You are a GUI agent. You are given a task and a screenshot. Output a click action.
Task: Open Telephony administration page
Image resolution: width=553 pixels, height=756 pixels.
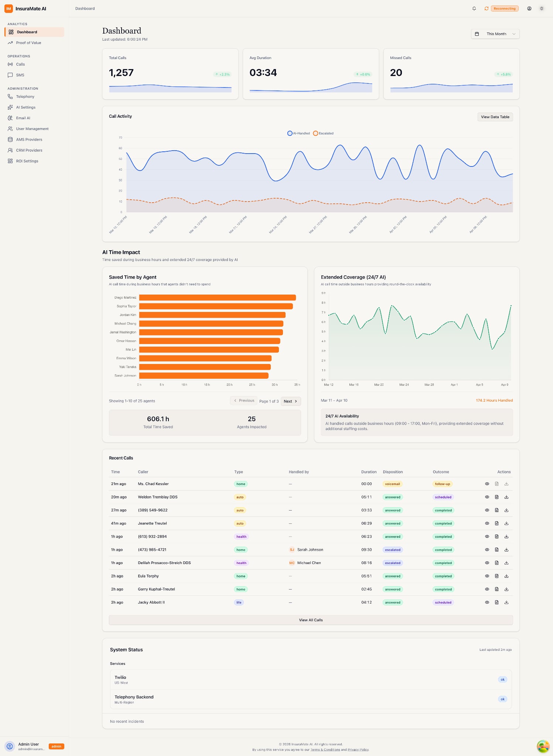pos(34,97)
